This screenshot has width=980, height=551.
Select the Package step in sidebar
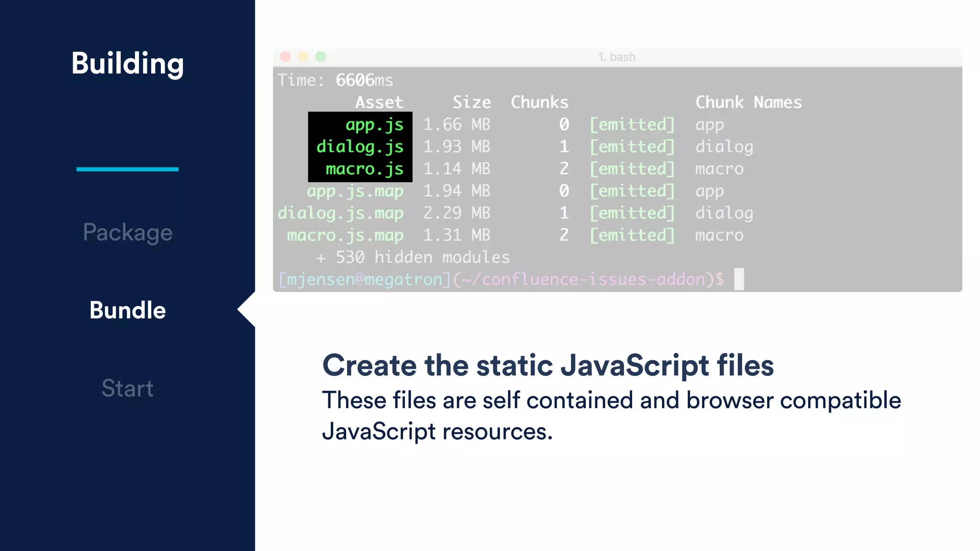(127, 232)
